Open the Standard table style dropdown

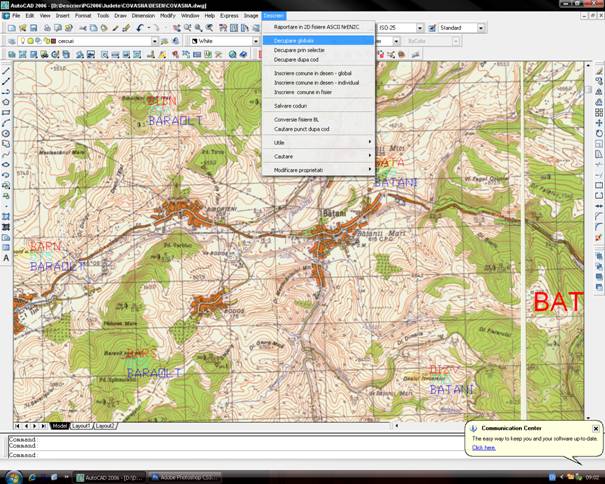tap(482, 28)
